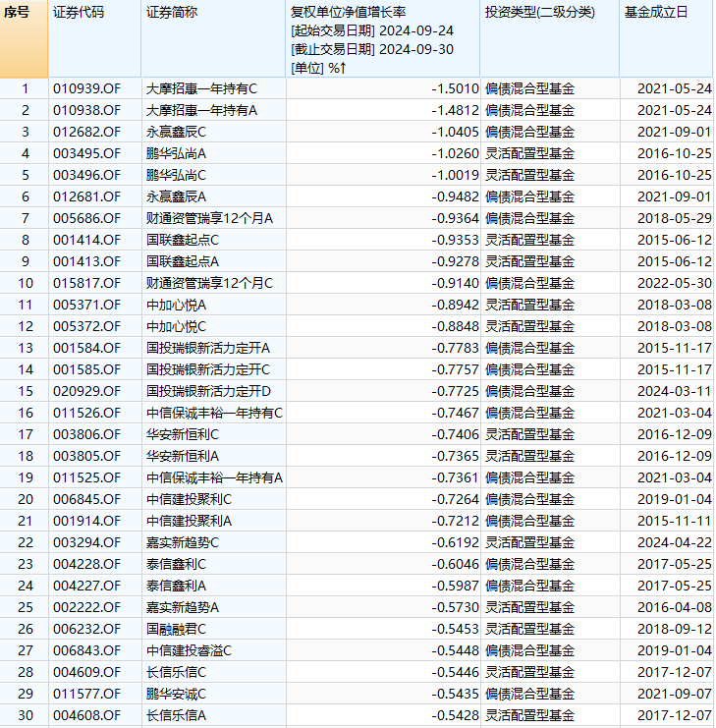The width and height of the screenshot is (716, 728).
Task: Select fund name 大摩招惠一年持有A
Action: point(201,110)
